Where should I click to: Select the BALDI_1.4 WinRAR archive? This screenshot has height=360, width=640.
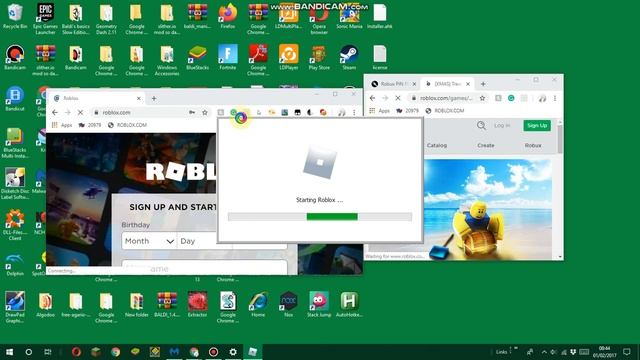click(x=167, y=304)
